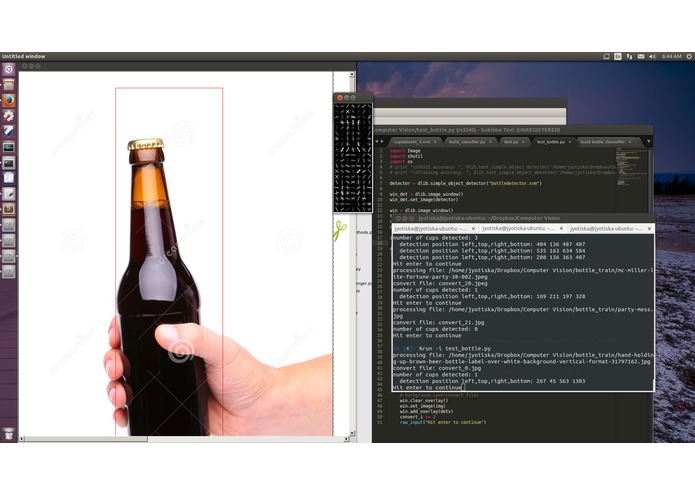This screenshot has width=695, height=494.
Task: Click detection line '267 45 563 1303'
Action: [492, 381]
